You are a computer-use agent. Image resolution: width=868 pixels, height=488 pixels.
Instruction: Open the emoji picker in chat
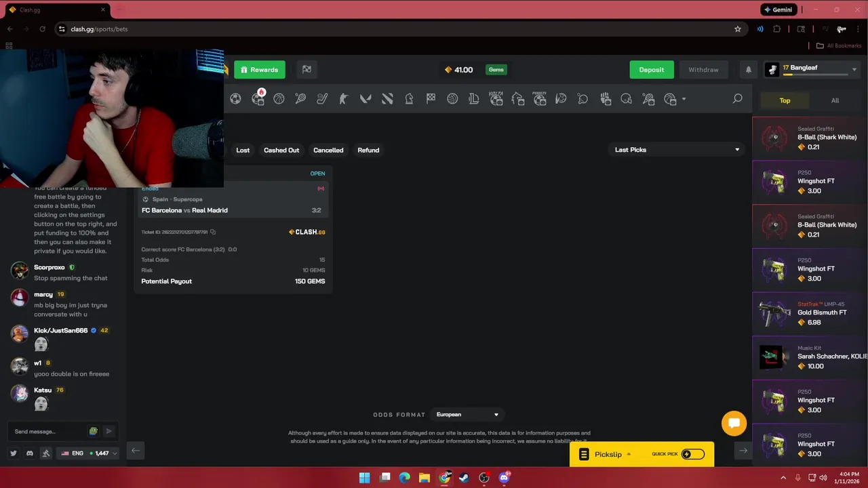pyautogui.click(x=94, y=431)
